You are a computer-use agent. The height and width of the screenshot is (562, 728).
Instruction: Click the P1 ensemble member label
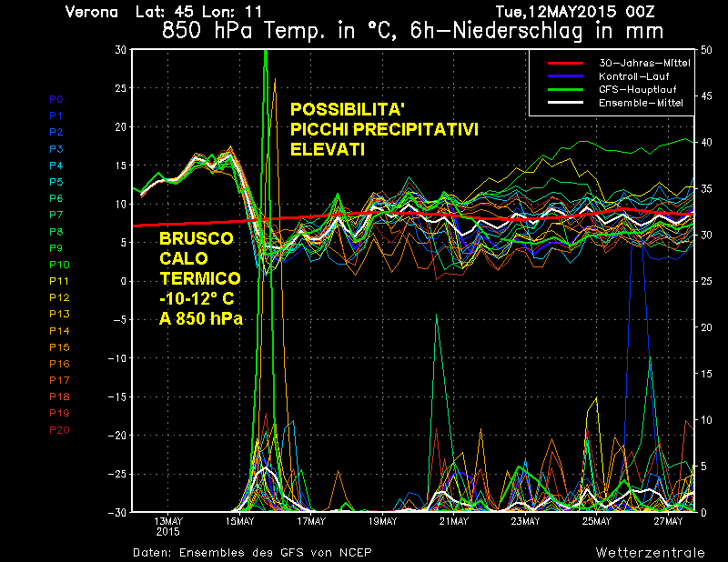point(56,115)
